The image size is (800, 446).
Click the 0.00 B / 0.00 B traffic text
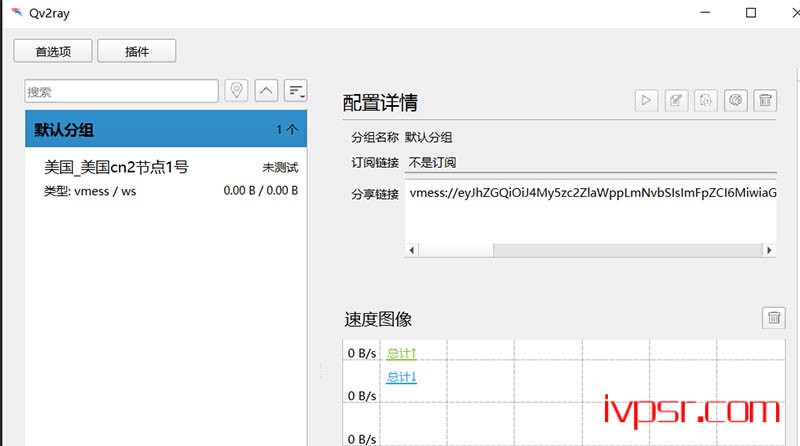tap(261, 190)
